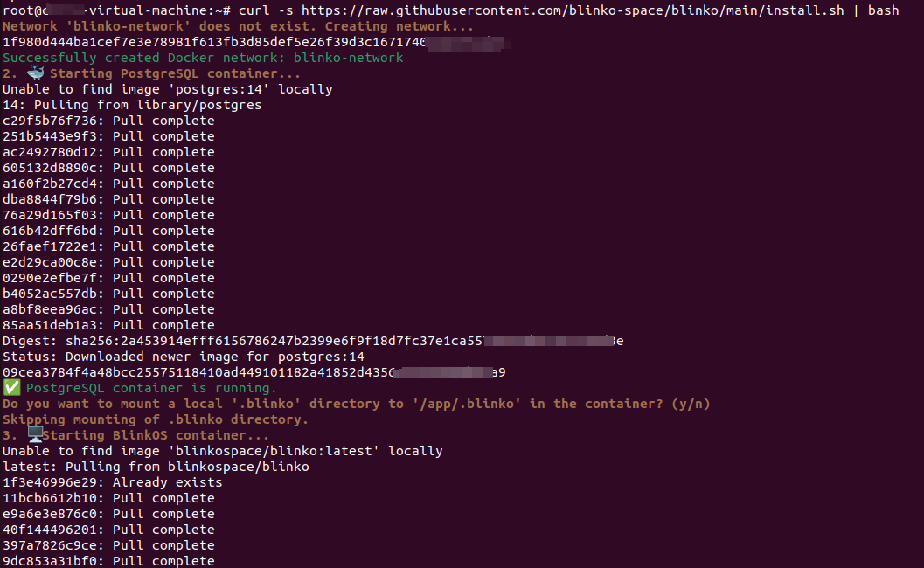Viewport: 924px width, 568px height.
Task: Click the network ID line starting with 1f980d444ba1
Action: (x=256, y=43)
